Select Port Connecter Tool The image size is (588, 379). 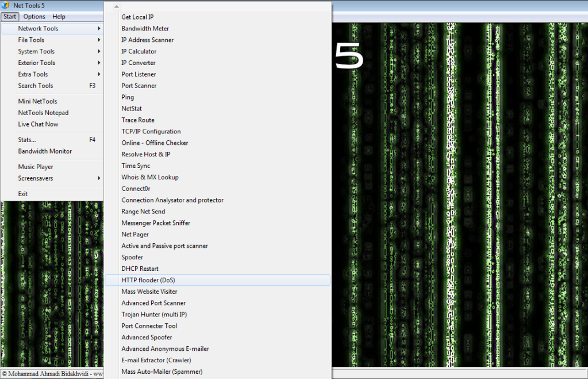click(x=217, y=326)
